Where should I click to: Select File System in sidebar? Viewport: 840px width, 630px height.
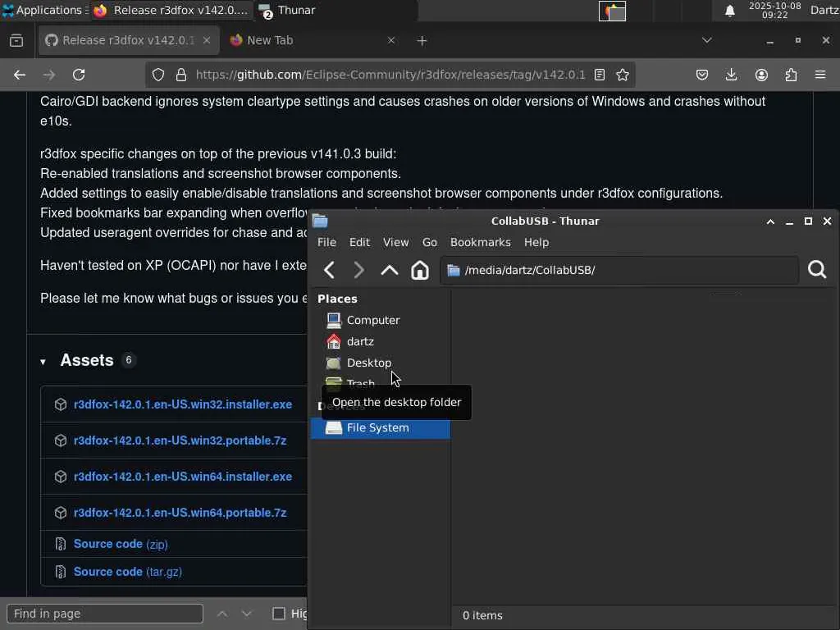tap(381, 428)
